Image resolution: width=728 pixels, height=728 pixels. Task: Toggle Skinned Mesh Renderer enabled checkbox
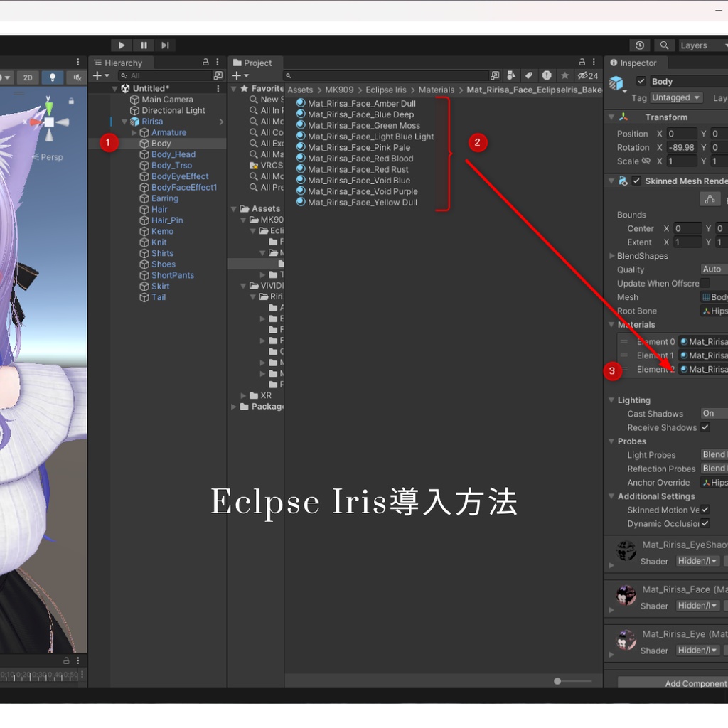pos(636,181)
